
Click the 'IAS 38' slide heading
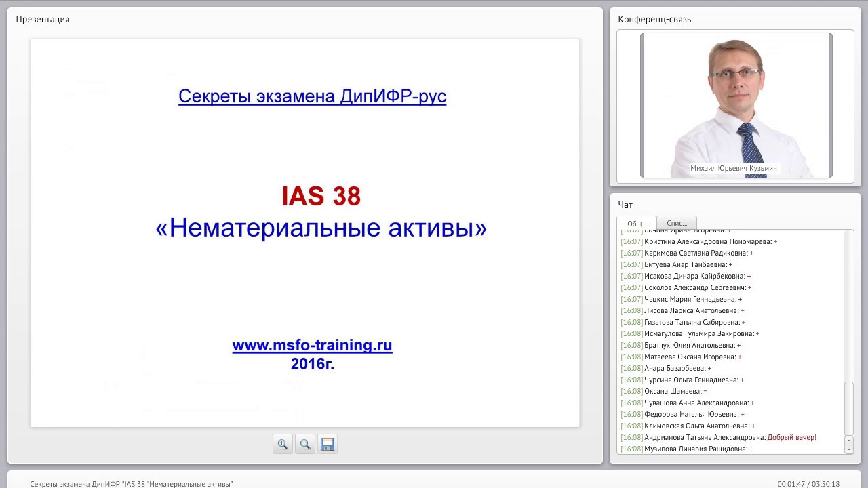321,197
